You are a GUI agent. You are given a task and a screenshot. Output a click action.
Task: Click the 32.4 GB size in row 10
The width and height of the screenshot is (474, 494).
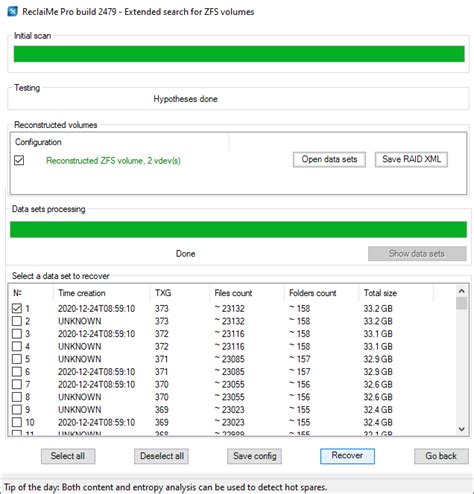(378, 423)
